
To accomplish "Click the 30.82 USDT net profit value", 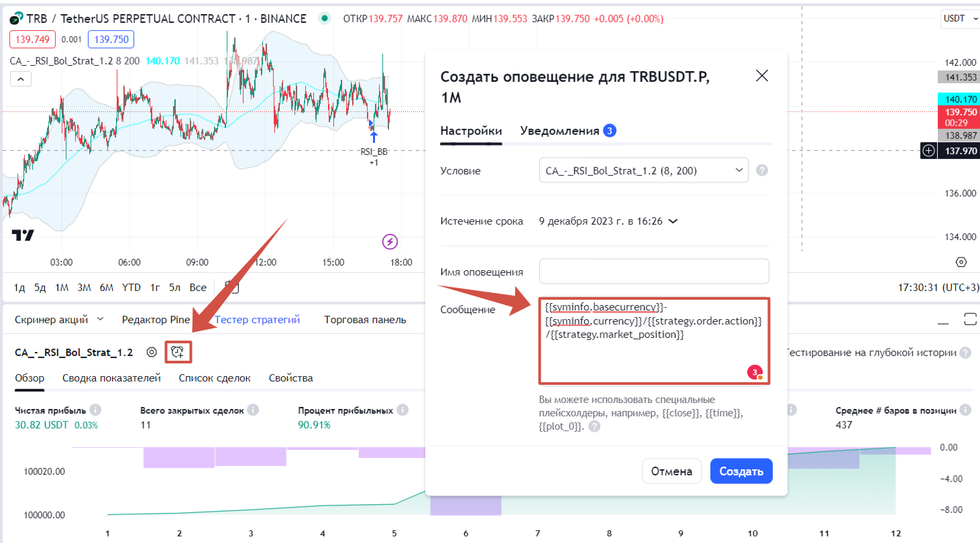I will (42, 424).
